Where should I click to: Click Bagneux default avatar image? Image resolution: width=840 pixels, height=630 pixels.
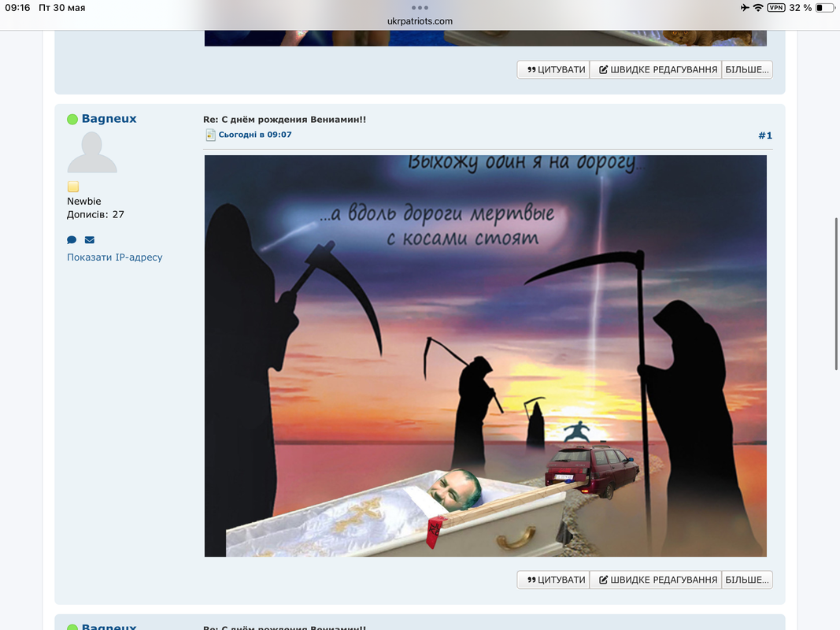[92, 153]
